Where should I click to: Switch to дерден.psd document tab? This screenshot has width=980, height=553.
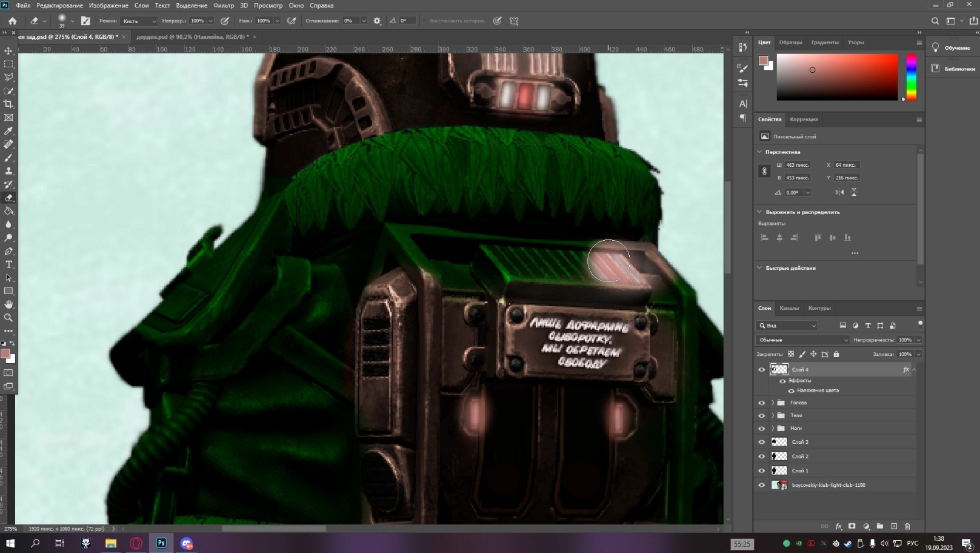(x=193, y=37)
